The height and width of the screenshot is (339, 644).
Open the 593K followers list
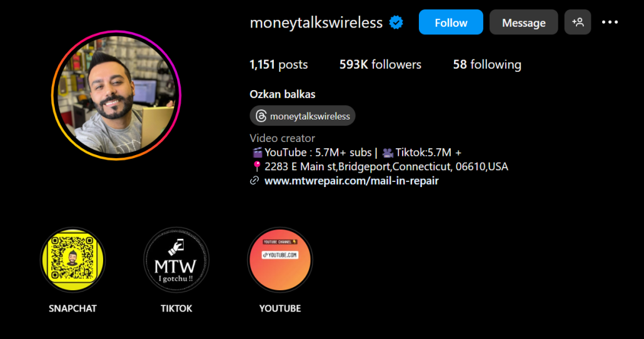point(380,64)
